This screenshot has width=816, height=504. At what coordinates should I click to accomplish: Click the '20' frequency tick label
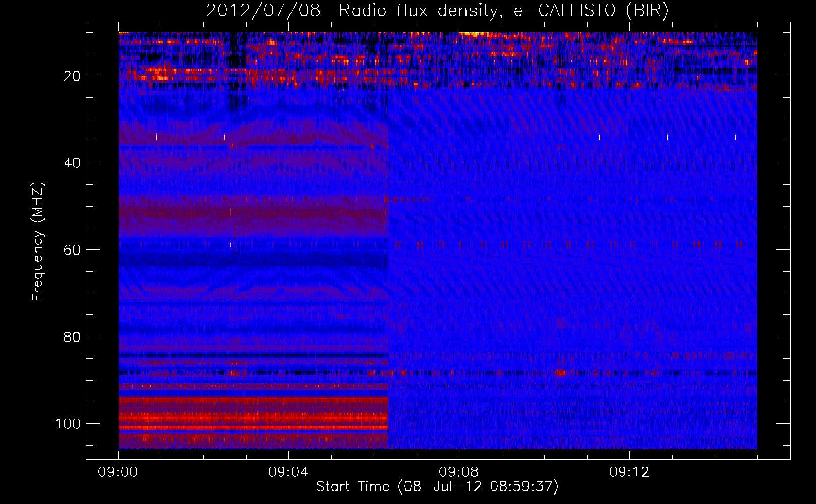click(x=73, y=76)
